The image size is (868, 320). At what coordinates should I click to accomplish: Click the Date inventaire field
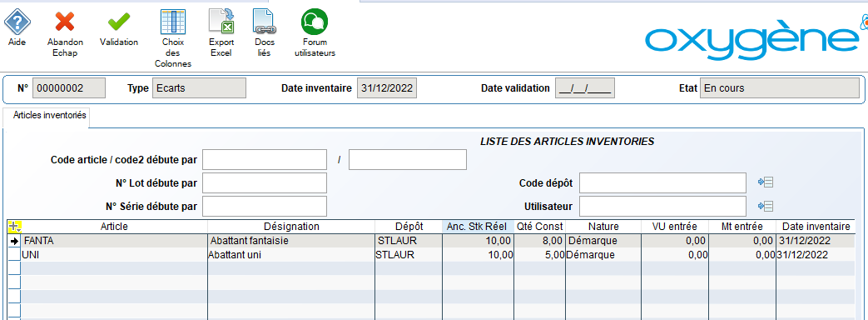(x=387, y=88)
